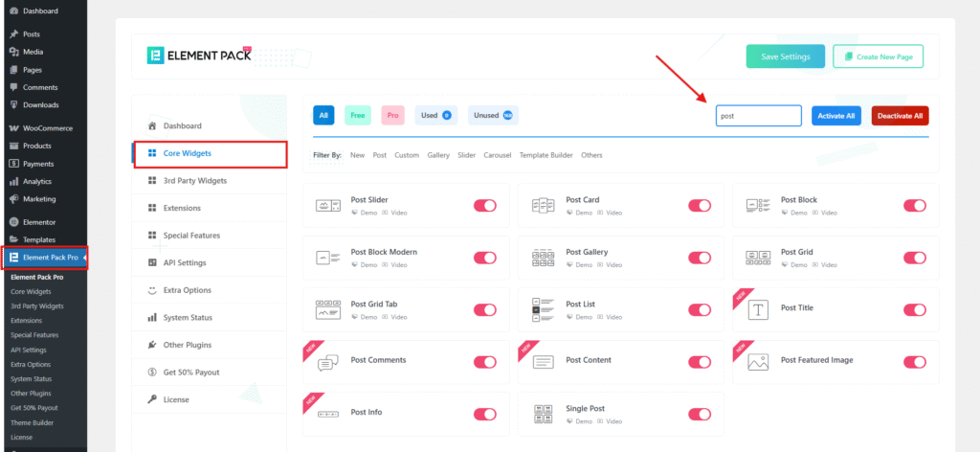Switch off the Post List widget
Screen dimensions: 980x452
tap(700, 309)
